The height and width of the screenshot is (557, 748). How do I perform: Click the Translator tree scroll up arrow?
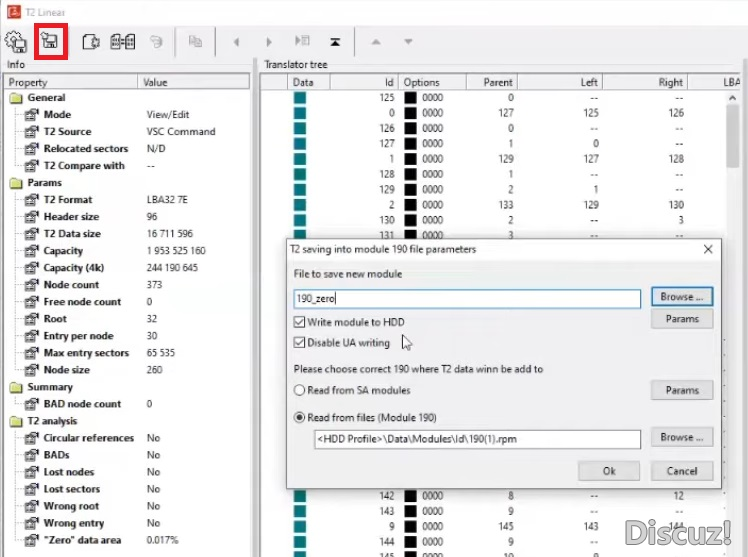click(x=732, y=98)
